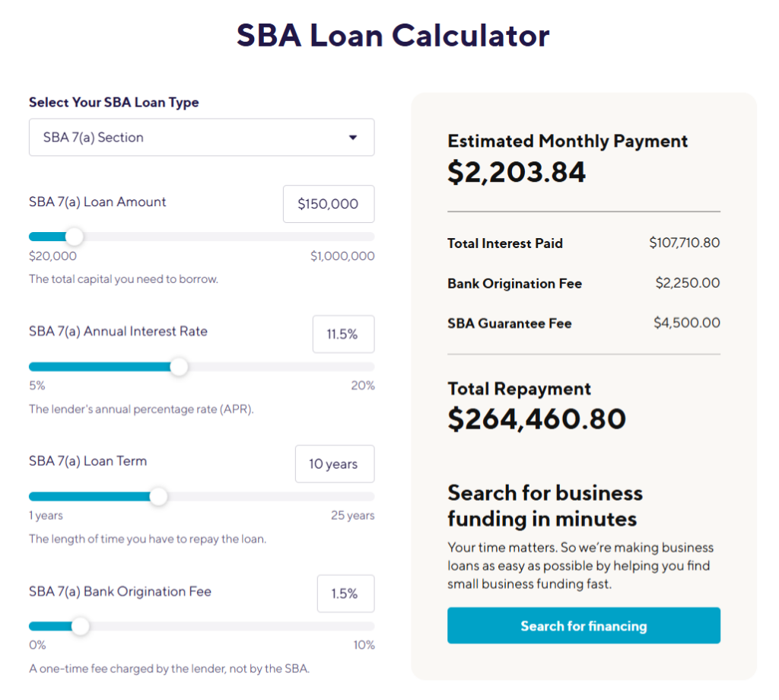The width and height of the screenshot is (779, 700).
Task: Click the Bank Origination Fee field showing 1.5%
Action: tap(345, 593)
